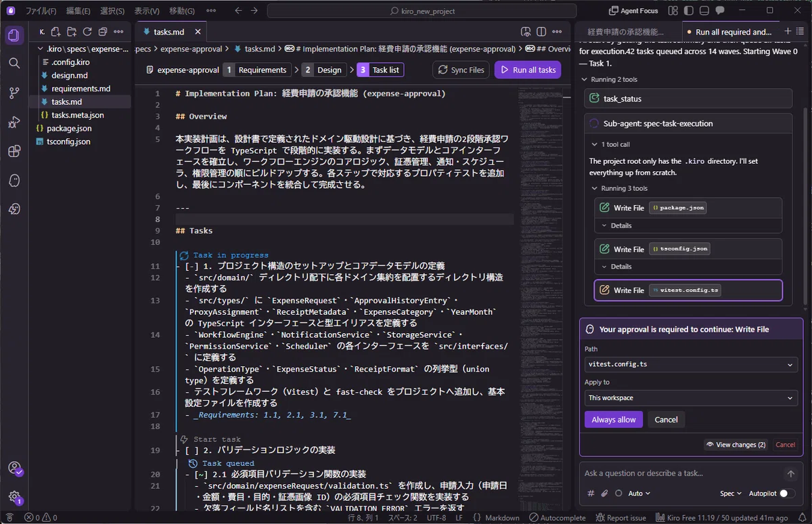Click the kiro_new_project search box

(x=422, y=11)
